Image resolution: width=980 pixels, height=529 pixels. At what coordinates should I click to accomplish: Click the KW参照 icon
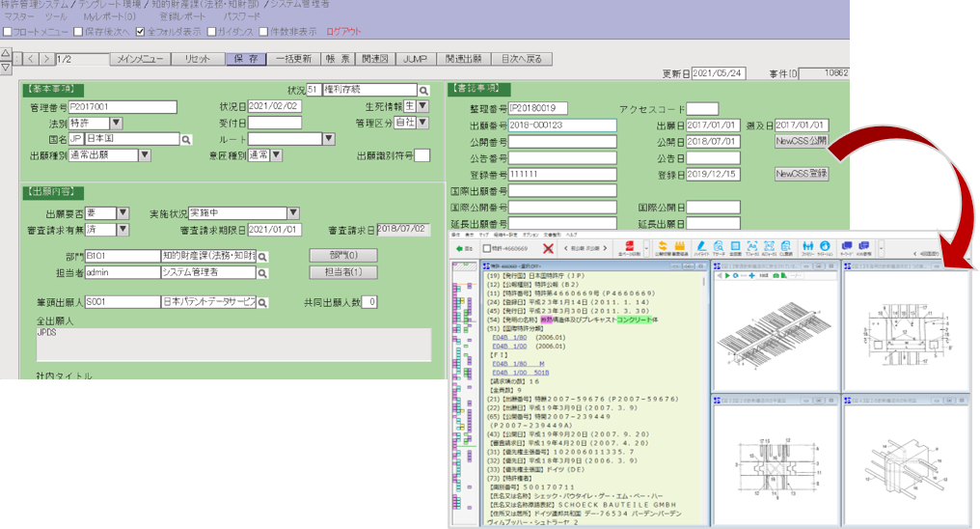(864, 248)
